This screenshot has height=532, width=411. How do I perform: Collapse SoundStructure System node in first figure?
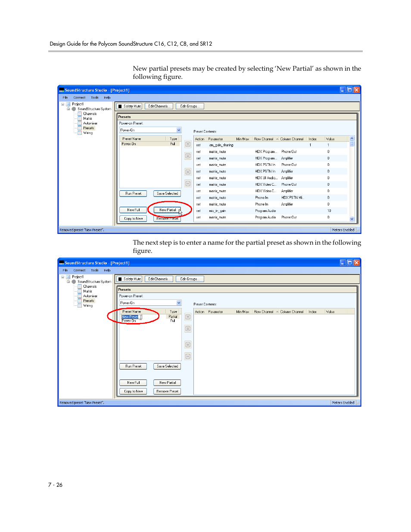point(68,109)
